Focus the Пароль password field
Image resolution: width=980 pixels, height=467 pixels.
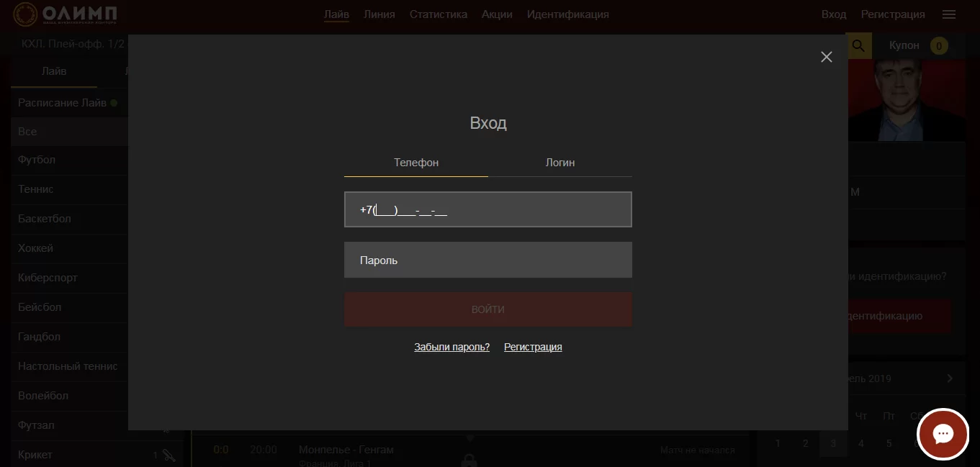488,260
